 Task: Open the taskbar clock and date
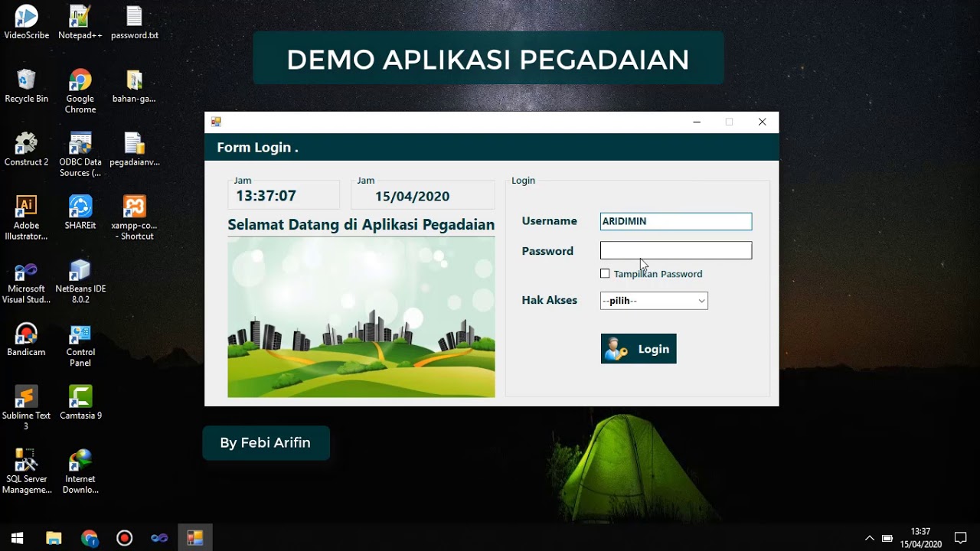920,538
